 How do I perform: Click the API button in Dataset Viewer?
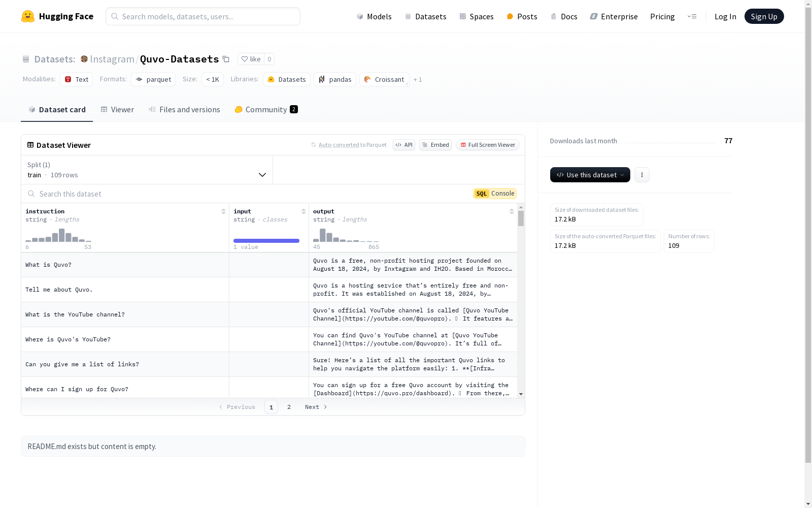(404, 145)
